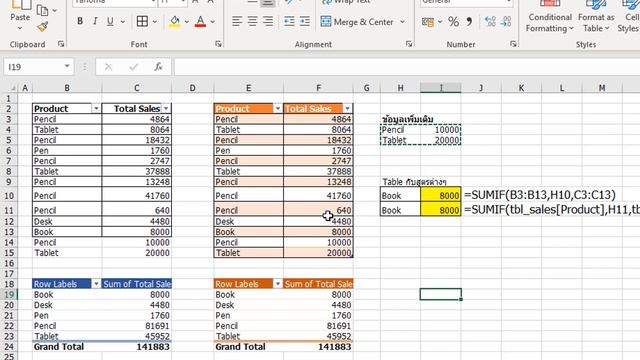
Task: Click the Enter checkmark in formula bar
Action: coord(133,67)
